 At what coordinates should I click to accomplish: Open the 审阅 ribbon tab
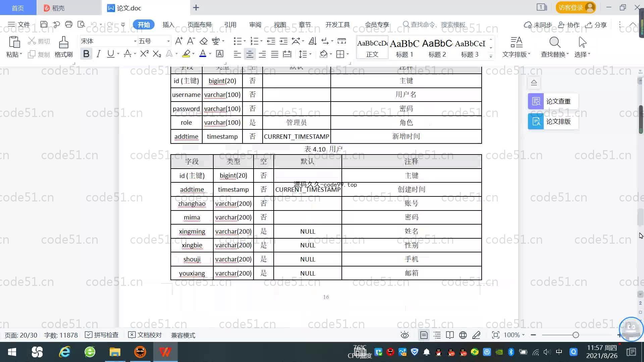pyautogui.click(x=255, y=25)
